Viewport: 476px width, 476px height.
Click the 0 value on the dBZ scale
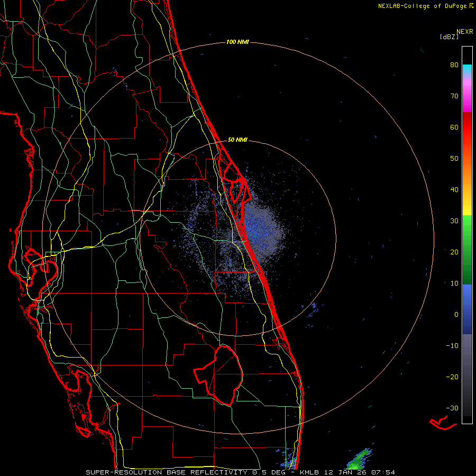[x=456, y=315]
